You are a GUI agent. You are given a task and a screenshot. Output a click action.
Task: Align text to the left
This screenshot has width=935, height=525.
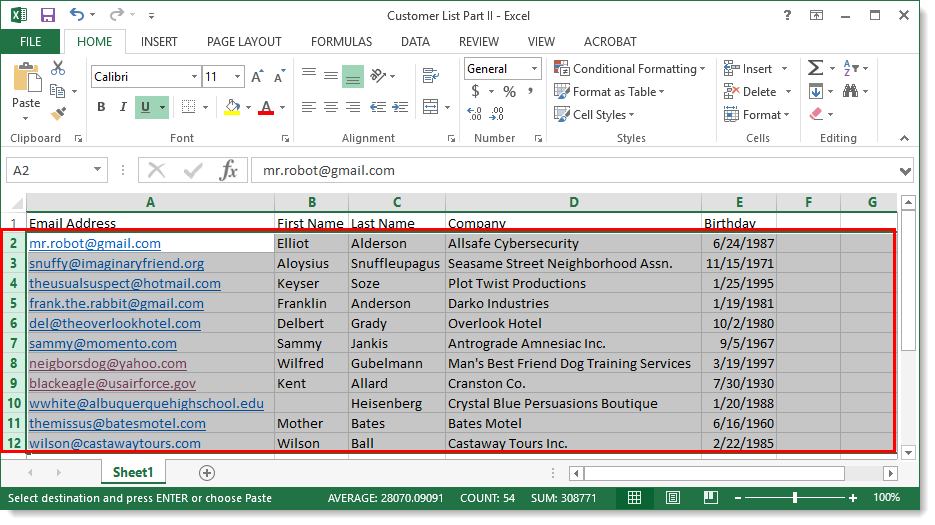309,107
